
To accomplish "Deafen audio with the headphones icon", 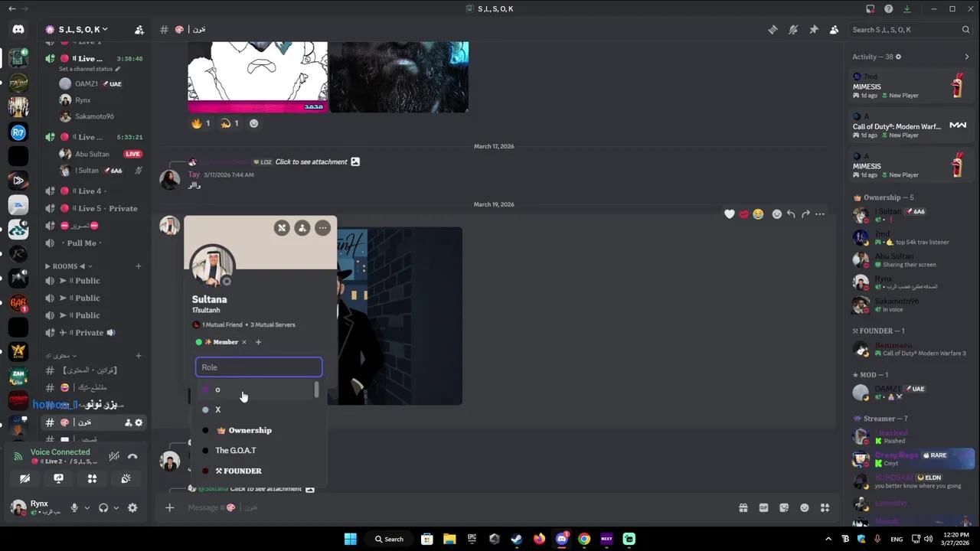I will pyautogui.click(x=103, y=507).
